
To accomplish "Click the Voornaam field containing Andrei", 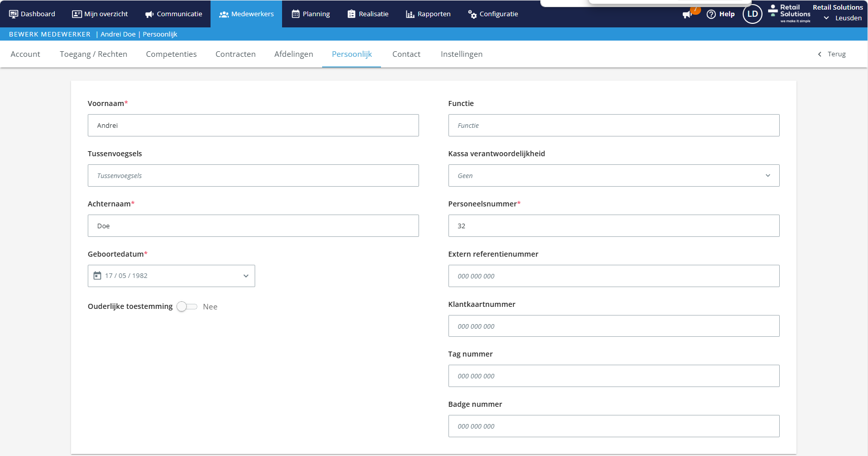I will tap(253, 125).
